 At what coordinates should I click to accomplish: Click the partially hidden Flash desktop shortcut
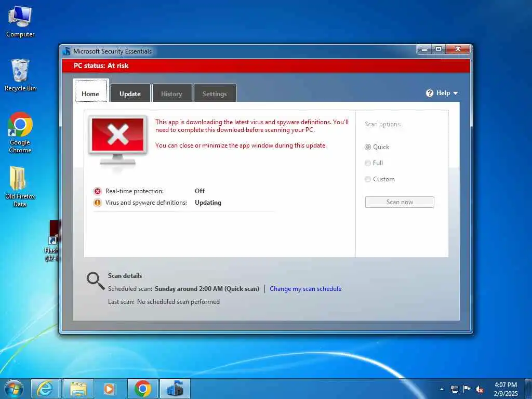[x=52, y=241]
